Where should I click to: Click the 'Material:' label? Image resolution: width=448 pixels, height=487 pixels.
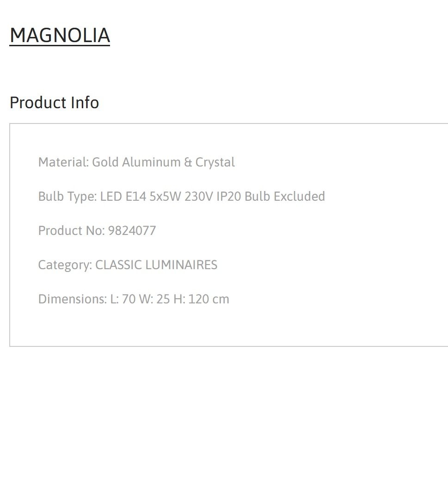coord(64,162)
